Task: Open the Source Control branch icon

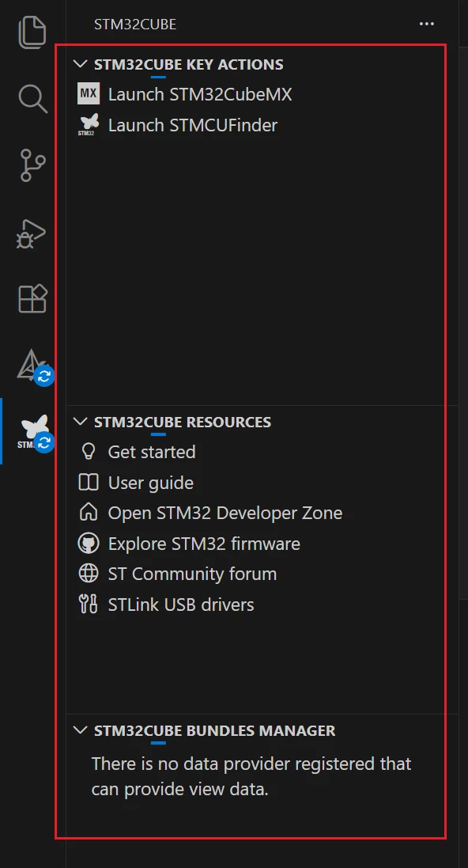Action: [x=32, y=165]
